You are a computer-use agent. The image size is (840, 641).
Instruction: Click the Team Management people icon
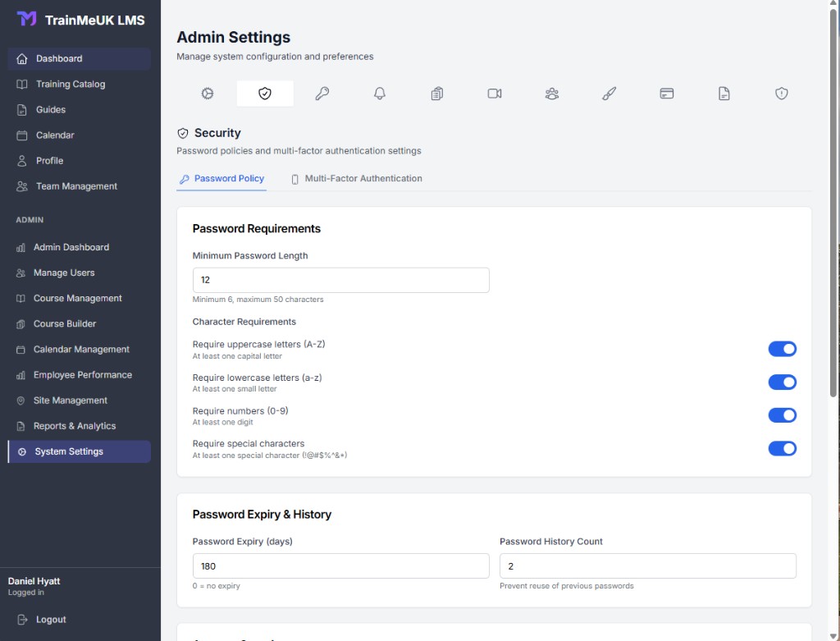point(22,186)
